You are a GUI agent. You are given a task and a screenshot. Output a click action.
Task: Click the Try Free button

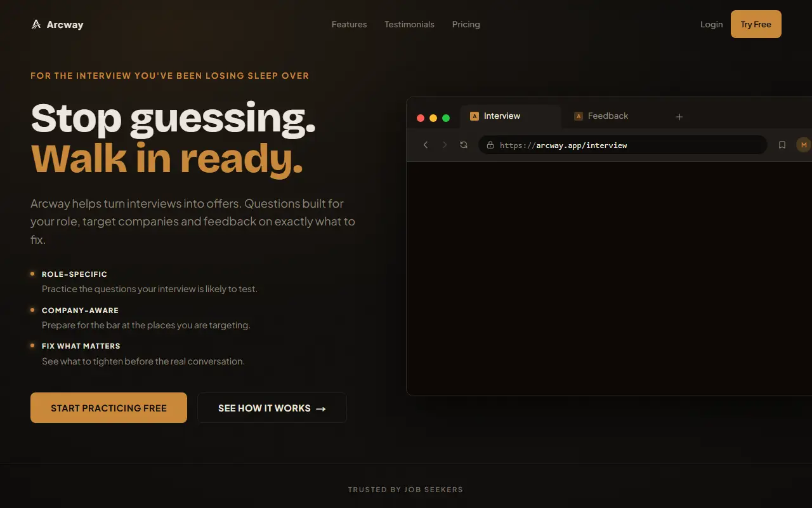point(756,24)
